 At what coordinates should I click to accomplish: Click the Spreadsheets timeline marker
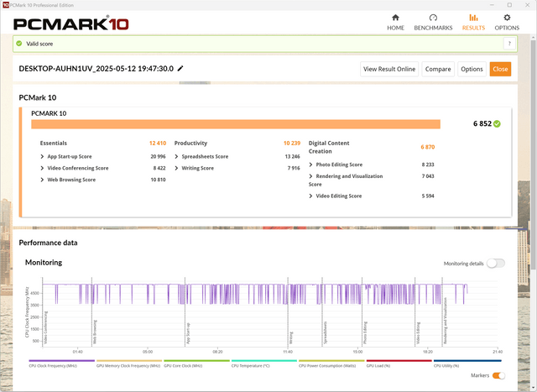[x=326, y=332]
